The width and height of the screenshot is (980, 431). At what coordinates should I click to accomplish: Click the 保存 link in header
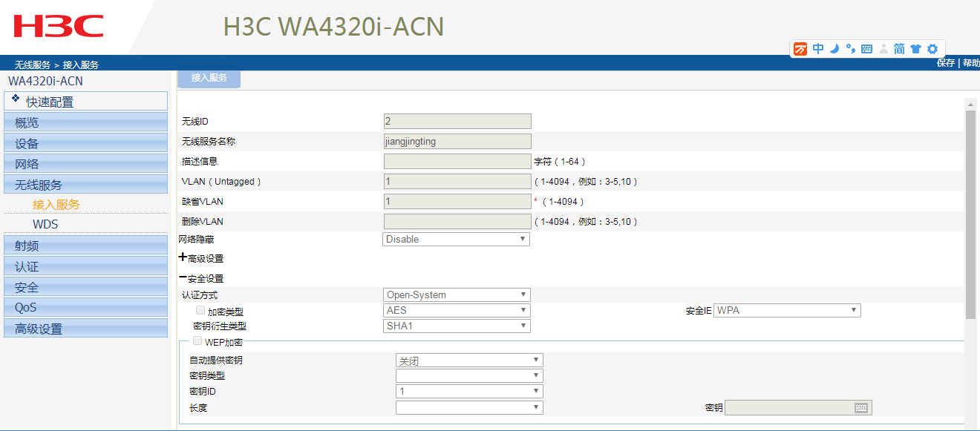[946, 63]
